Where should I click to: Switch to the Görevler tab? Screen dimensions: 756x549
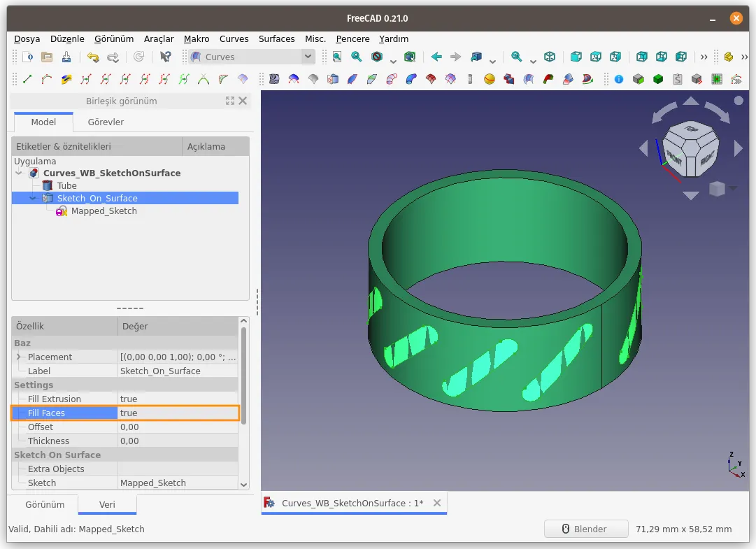[x=106, y=122]
